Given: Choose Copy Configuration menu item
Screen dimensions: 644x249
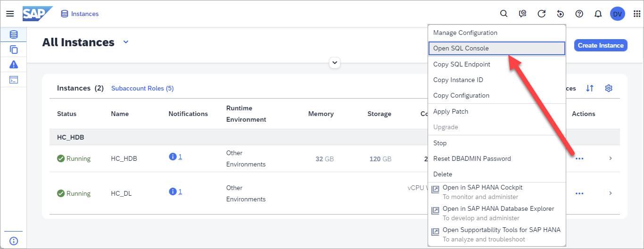Looking at the screenshot, I should coord(497,95).
